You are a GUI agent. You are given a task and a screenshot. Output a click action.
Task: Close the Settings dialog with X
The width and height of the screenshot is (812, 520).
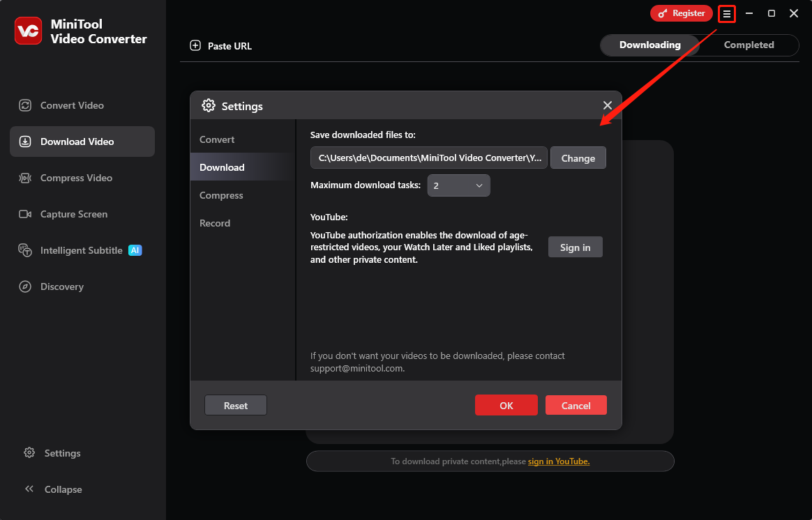(608, 105)
